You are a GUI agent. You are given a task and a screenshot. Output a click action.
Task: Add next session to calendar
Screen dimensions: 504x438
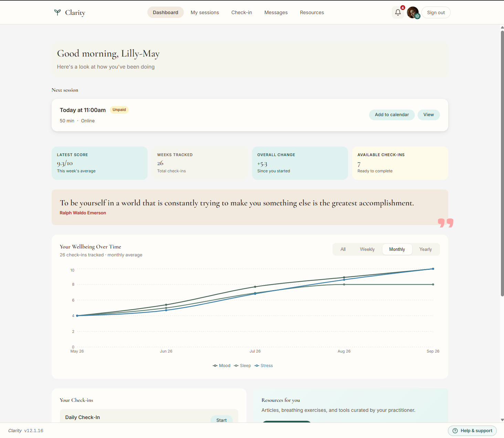pyautogui.click(x=392, y=115)
